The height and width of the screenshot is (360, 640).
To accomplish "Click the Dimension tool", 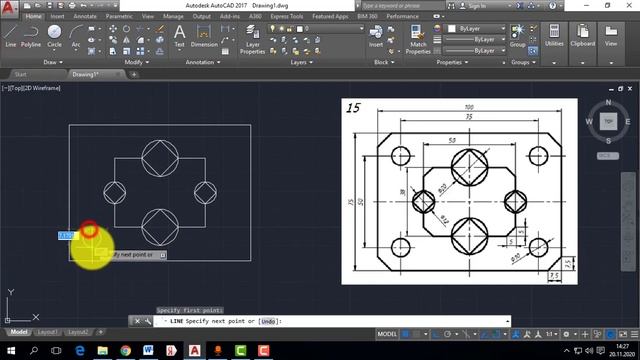I will pos(204,36).
